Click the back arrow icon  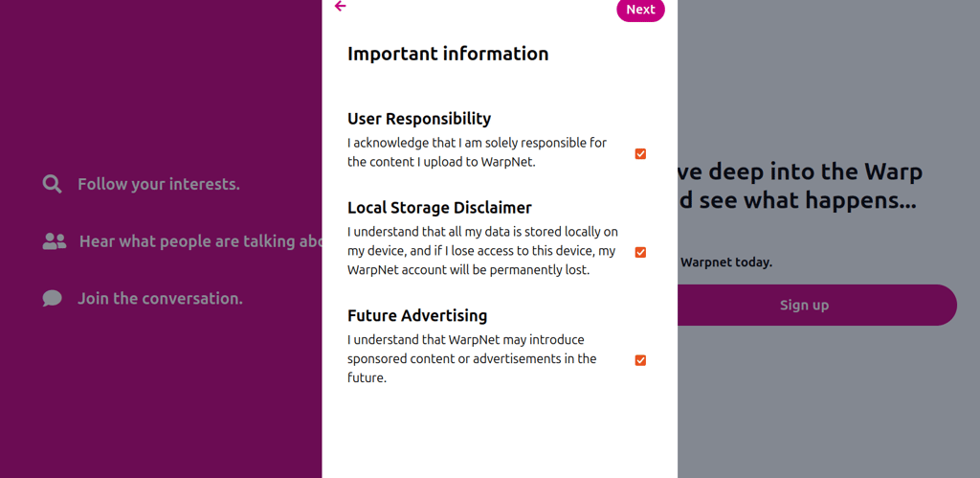(x=340, y=7)
